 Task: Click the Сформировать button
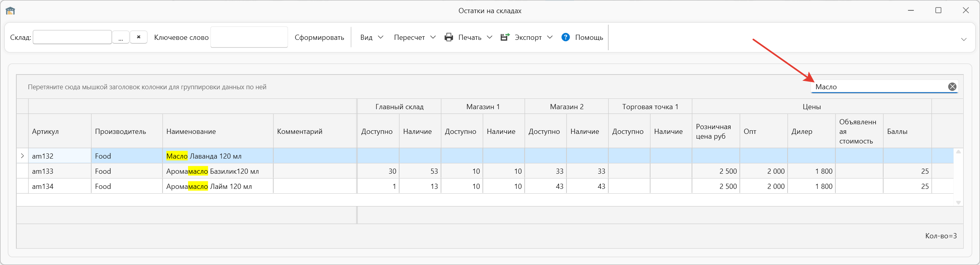tap(319, 37)
